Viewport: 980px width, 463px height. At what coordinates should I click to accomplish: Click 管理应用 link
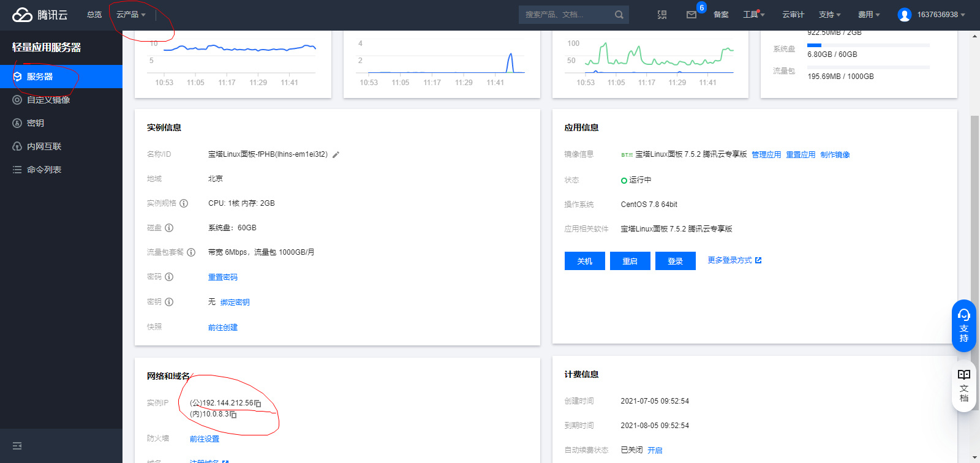(766, 155)
